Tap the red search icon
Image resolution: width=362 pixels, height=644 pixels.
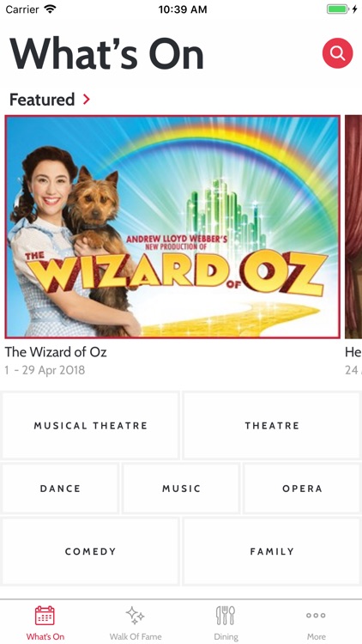tap(337, 53)
